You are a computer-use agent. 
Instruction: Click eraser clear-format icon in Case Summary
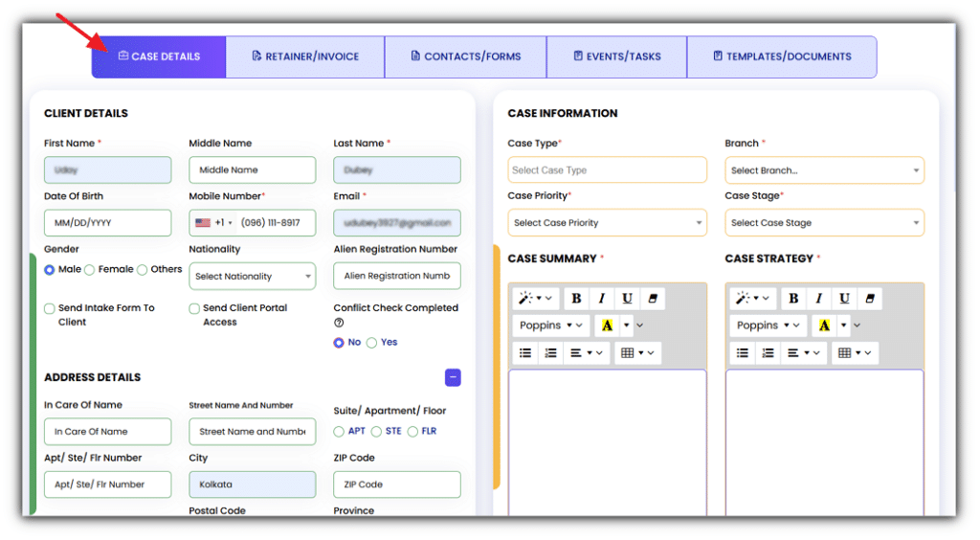pos(653,298)
